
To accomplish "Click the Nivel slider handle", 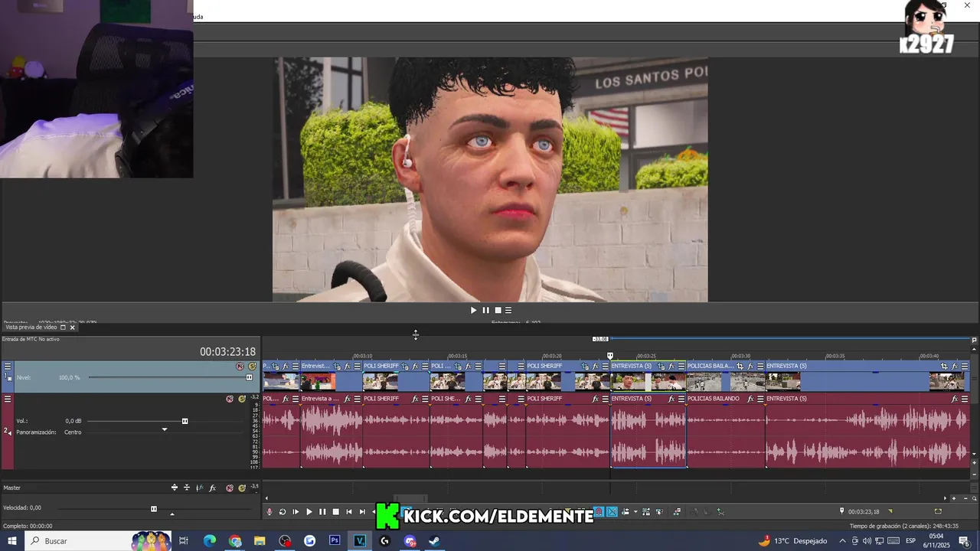I will pyautogui.click(x=249, y=377).
